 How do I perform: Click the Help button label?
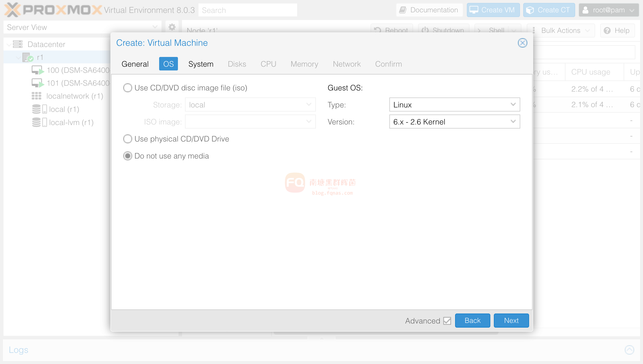[622, 31]
